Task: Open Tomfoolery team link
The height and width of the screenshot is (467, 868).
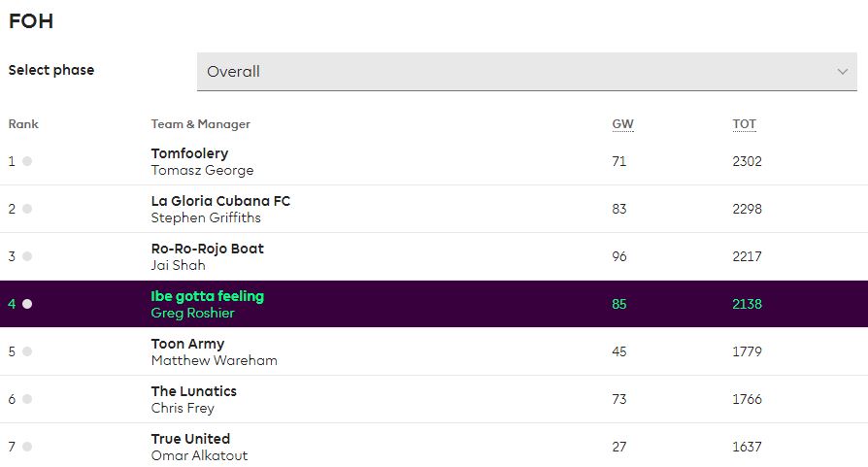Action: (x=189, y=153)
